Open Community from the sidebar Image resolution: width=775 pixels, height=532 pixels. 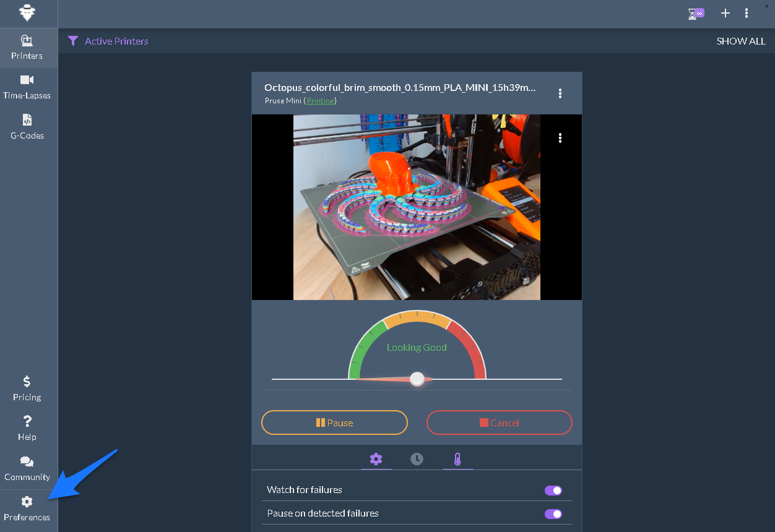(27, 468)
